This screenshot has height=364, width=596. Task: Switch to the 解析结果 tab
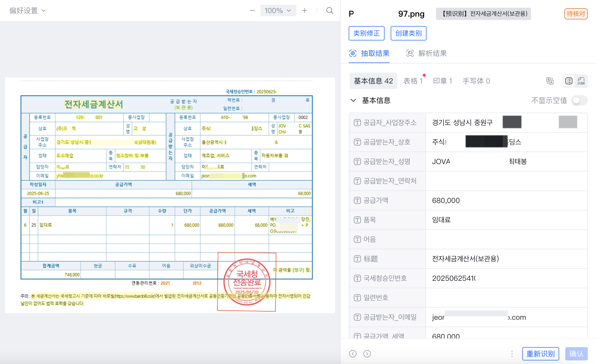[427, 53]
